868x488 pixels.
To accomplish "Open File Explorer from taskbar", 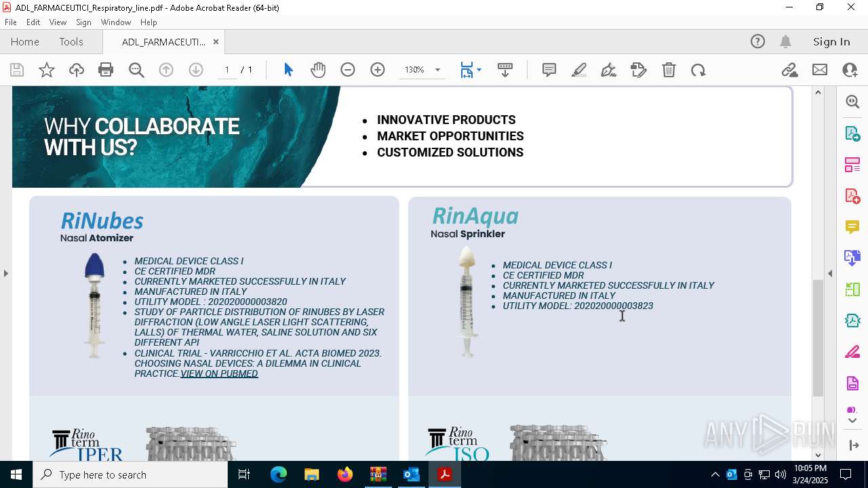I will point(311,474).
